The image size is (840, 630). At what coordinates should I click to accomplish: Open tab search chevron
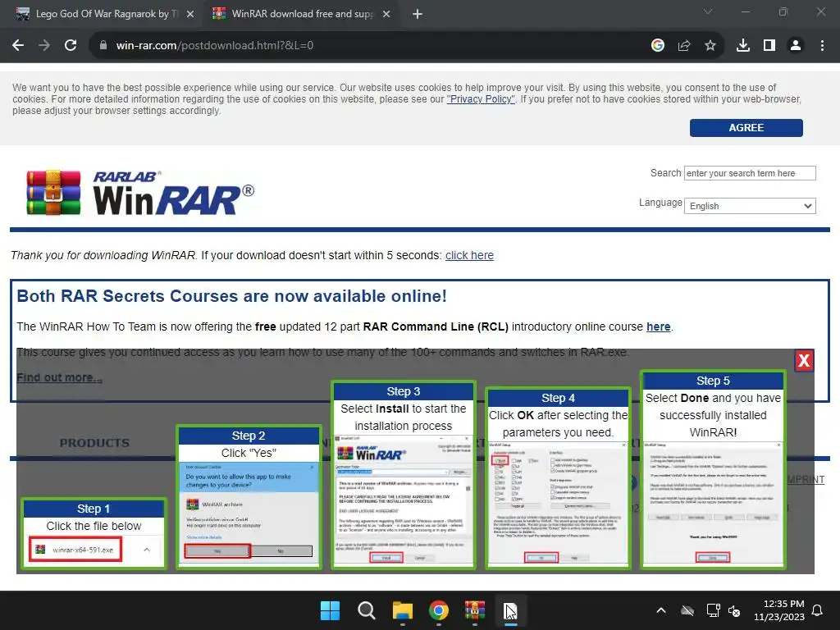coord(708,11)
